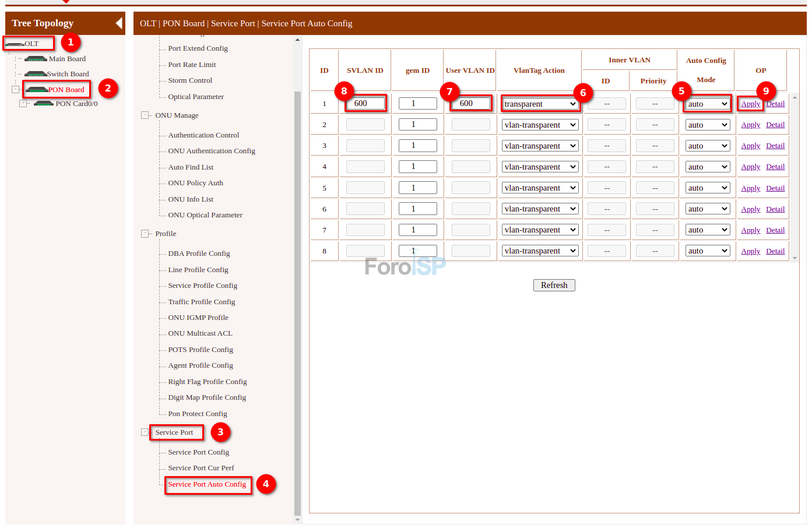Viewport: 812px width, 528px height.
Task: Open the Detail link for row 3
Action: tap(775, 145)
